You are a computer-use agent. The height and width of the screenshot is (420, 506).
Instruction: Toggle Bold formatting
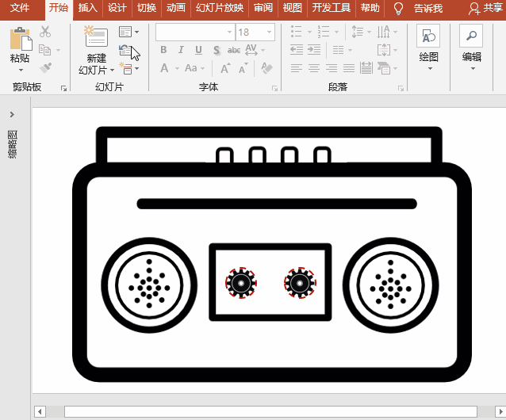point(163,50)
